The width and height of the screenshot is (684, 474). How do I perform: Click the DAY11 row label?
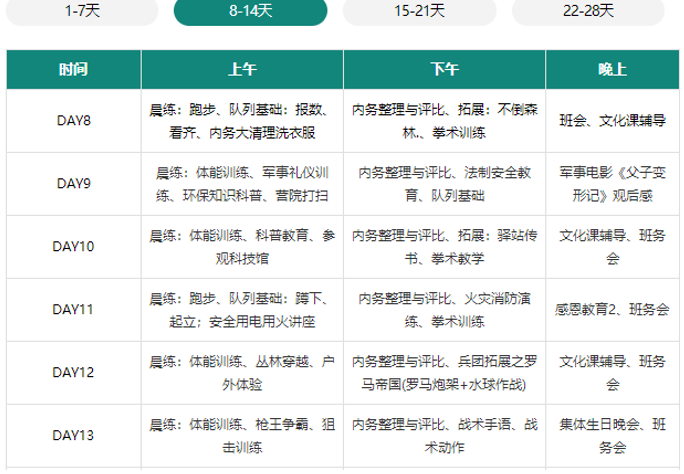[x=74, y=310]
